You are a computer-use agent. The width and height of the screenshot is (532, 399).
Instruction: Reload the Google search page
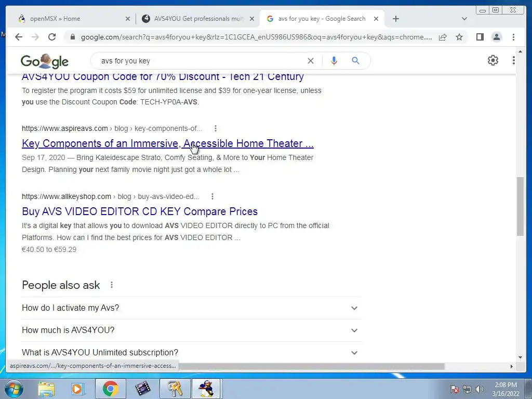pyautogui.click(x=52, y=37)
